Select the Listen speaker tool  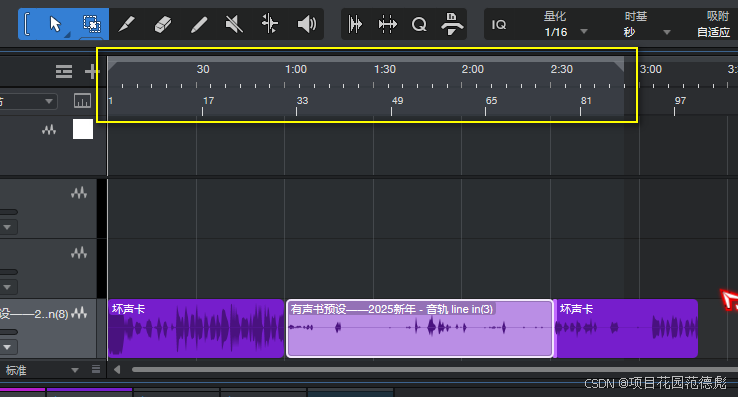(306, 24)
